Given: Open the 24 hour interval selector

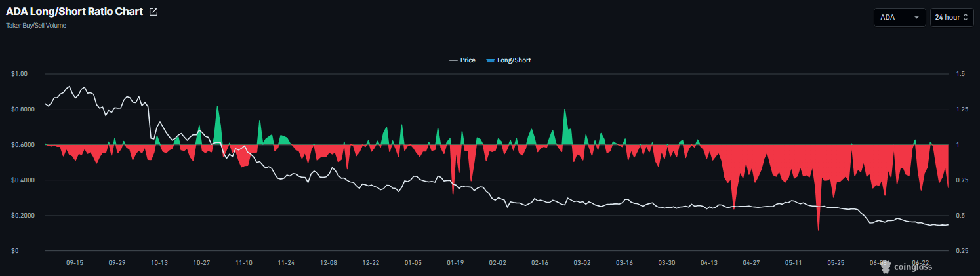Looking at the screenshot, I should click(x=952, y=18).
